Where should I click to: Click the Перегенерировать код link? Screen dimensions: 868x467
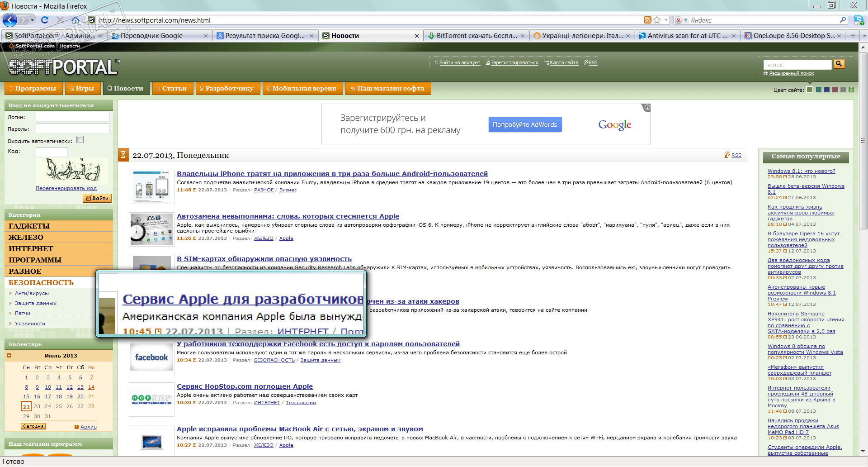pos(66,188)
